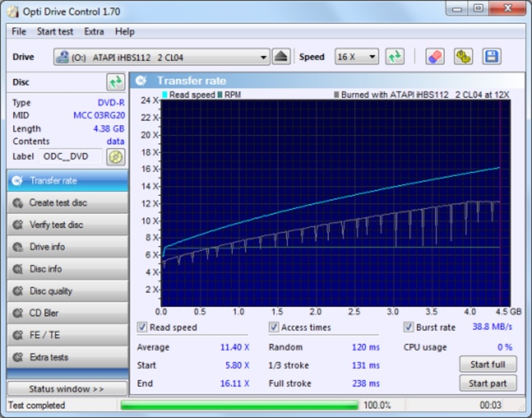Click the yellow burn icon in the toolbar
This screenshot has width=532, height=418.
click(x=464, y=56)
